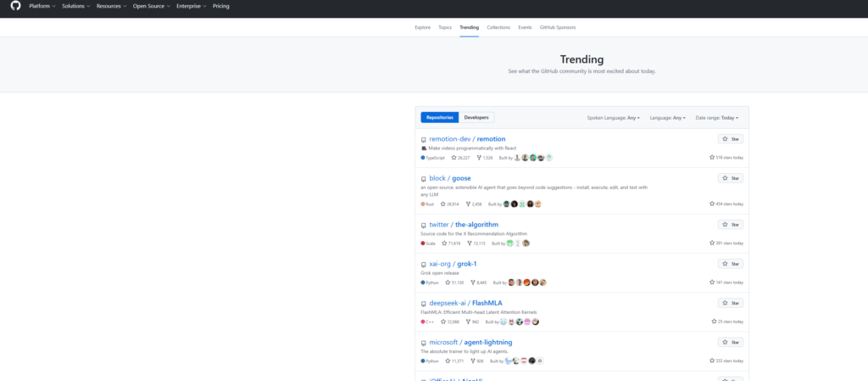Select the Repositories view toggle

440,117
